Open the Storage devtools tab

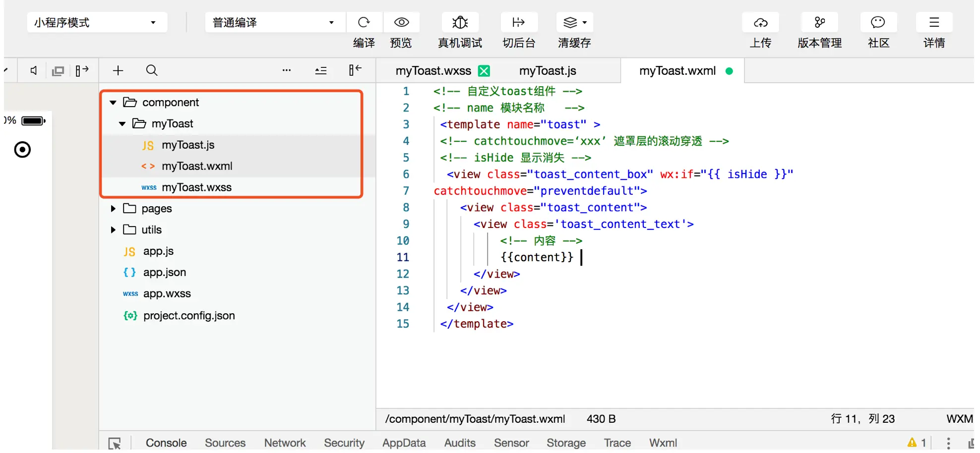(566, 443)
